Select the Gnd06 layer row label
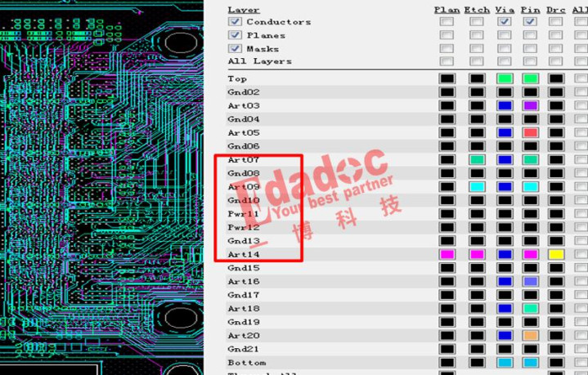 244,146
